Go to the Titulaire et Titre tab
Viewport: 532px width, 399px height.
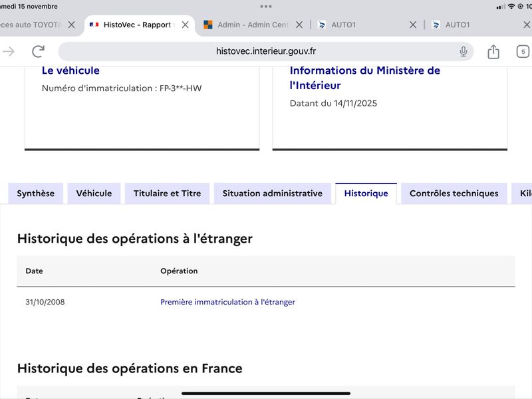pos(167,194)
